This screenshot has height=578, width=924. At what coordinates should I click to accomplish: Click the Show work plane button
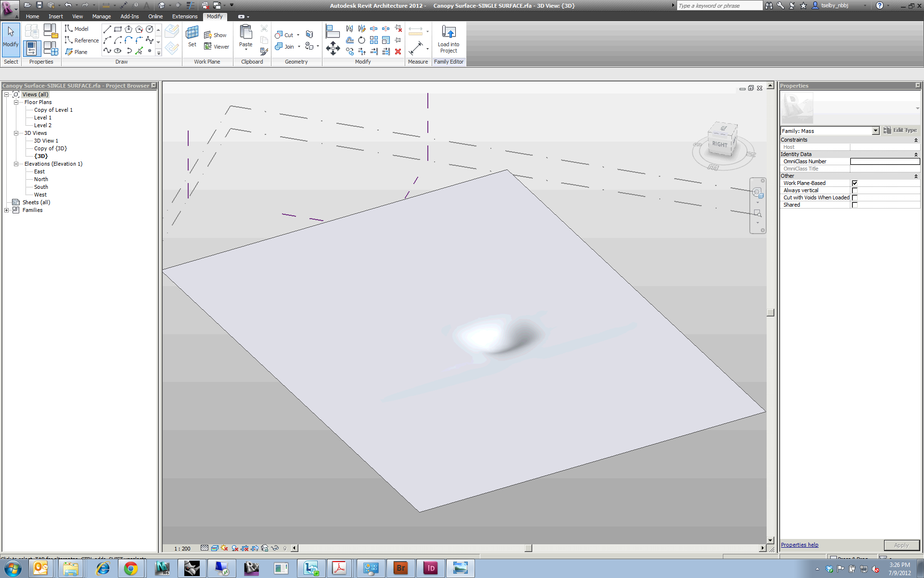(215, 35)
